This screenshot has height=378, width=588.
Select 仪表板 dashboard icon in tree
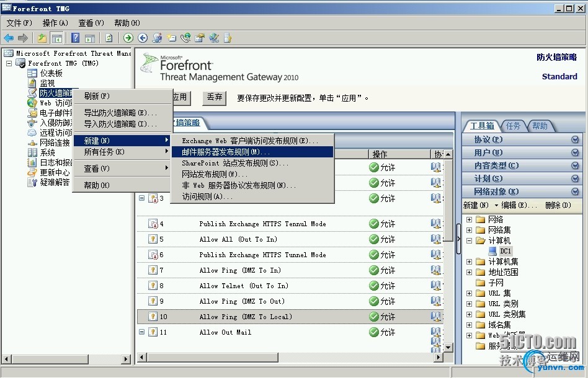coord(32,73)
